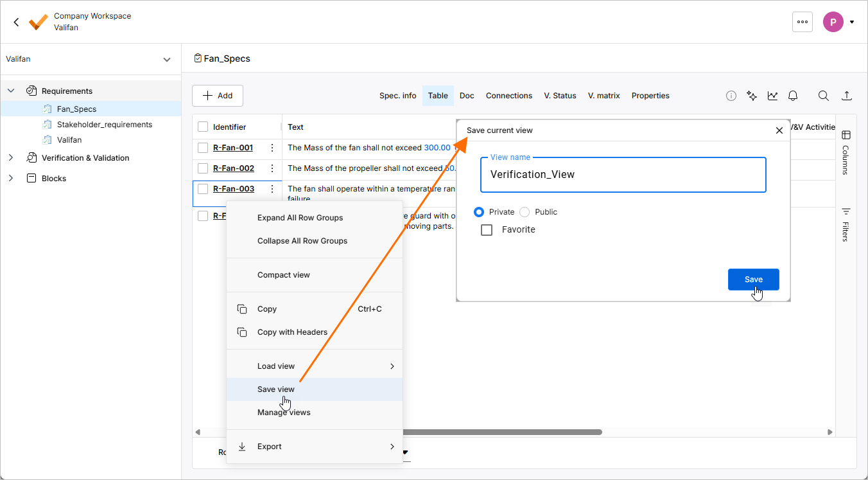This screenshot has height=480, width=868.
Task: Click the info circle icon
Action: pyautogui.click(x=731, y=96)
